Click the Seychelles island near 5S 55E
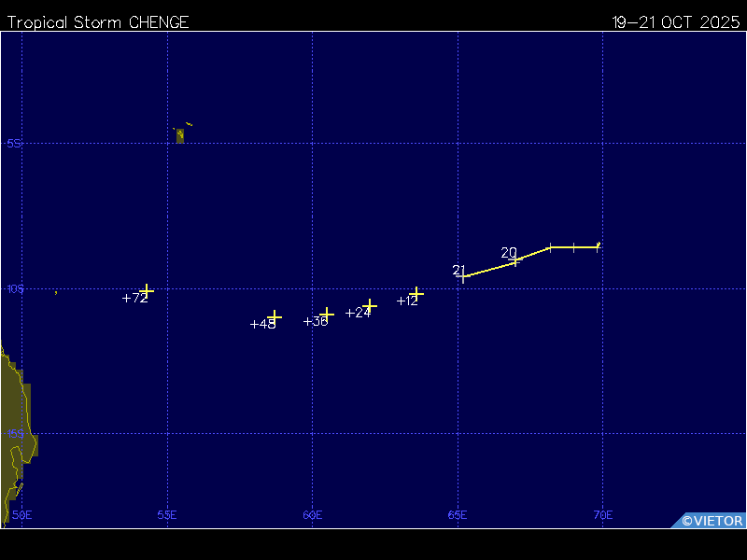This screenshot has width=747, height=560. pos(180,135)
